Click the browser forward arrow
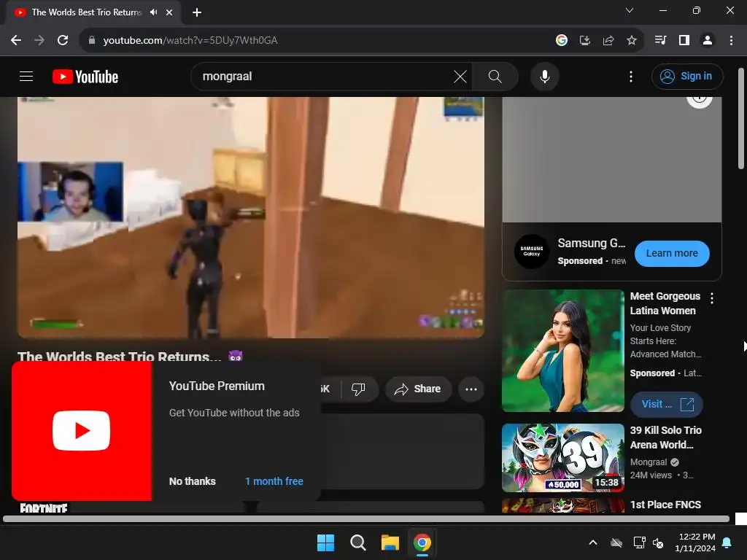 pyautogui.click(x=39, y=41)
